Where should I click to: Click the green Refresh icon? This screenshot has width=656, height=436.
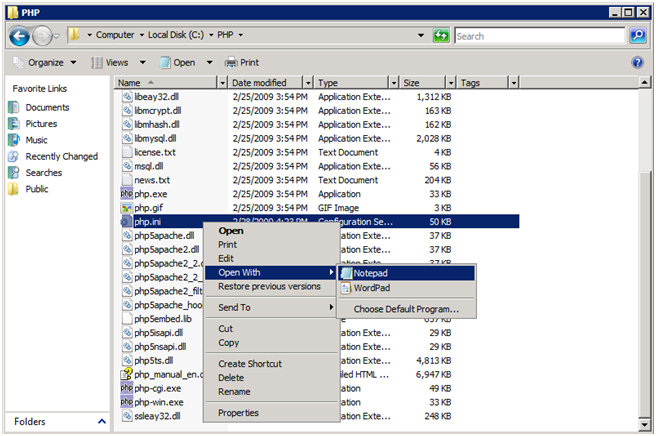point(441,36)
